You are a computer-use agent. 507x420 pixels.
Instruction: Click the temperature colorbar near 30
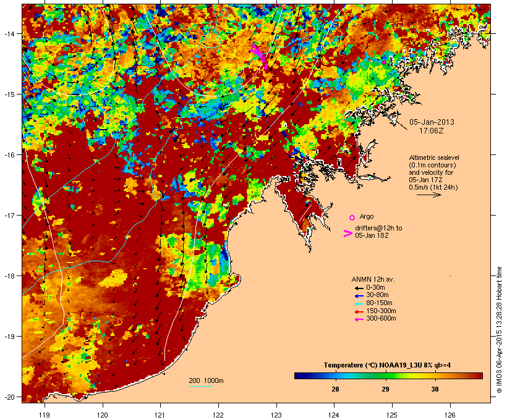click(x=435, y=376)
